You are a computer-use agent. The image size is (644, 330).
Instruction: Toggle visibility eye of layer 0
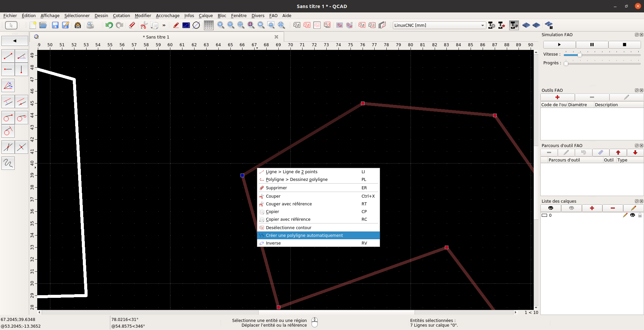[633, 215]
